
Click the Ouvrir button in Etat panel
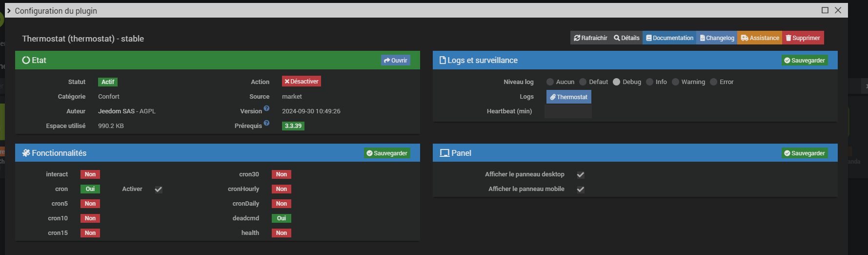coord(395,61)
